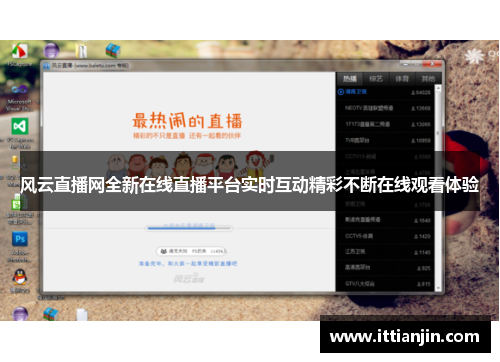Image resolution: width=500 pixels, height=362 pixels.
Task: Switch to the 综艺 tab
Action: (x=376, y=79)
